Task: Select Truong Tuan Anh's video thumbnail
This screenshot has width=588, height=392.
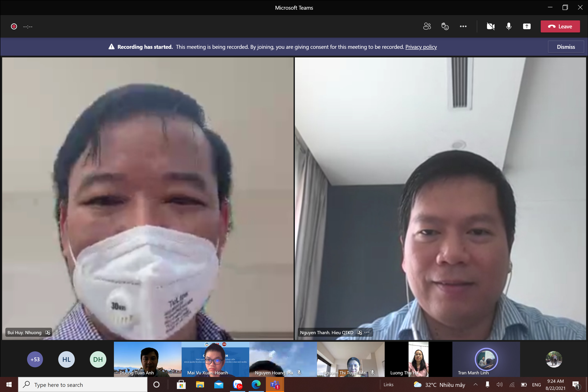Action: pos(147,359)
